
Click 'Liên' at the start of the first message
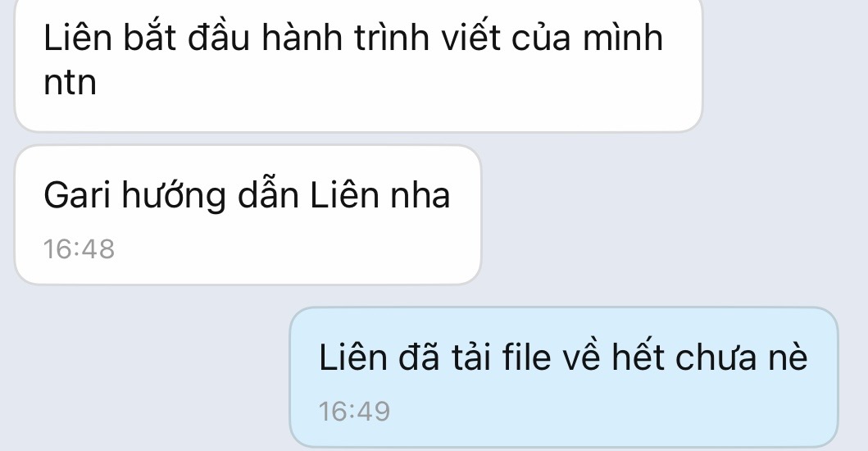tap(78, 38)
